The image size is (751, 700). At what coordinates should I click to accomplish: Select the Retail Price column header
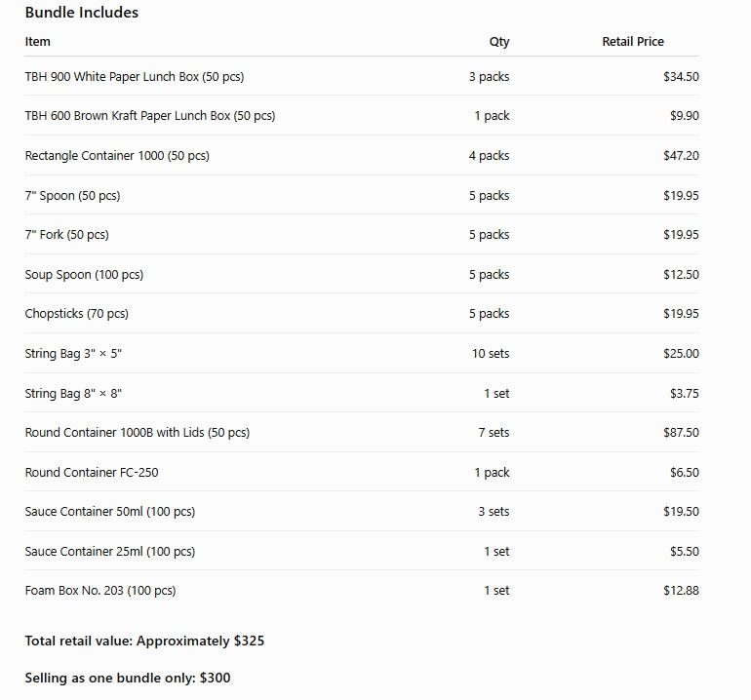633,42
